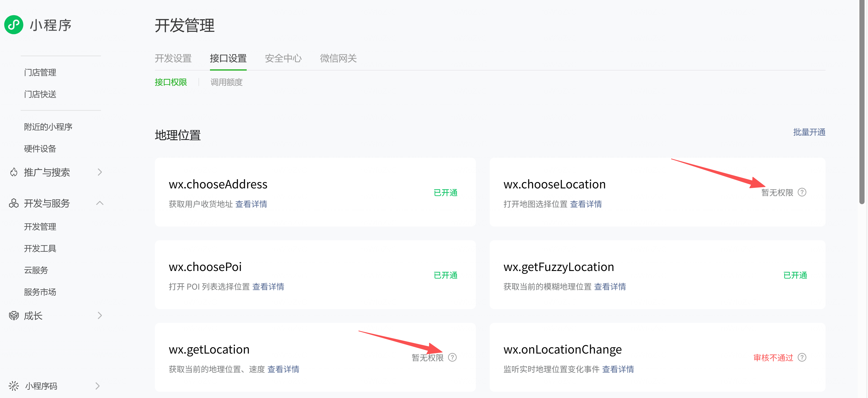Click the 开发与服务 sidebar icon
This screenshot has height=398, width=868.
(x=14, y=203)
